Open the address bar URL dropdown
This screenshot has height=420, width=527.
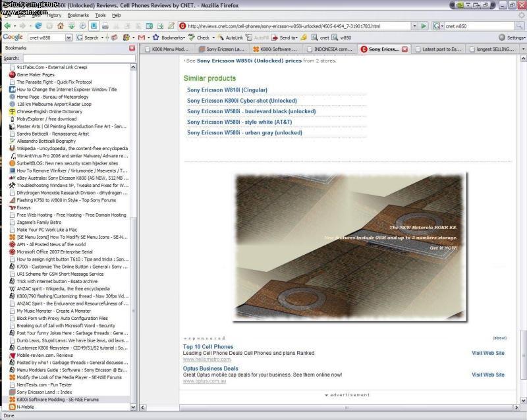[x=414, y=26]
